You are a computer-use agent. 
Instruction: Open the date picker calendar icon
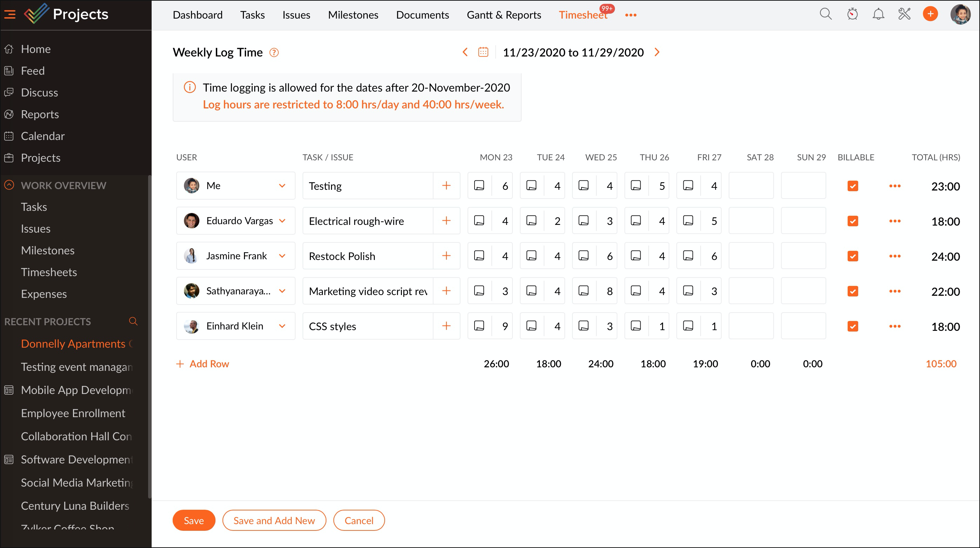(483, 52)
